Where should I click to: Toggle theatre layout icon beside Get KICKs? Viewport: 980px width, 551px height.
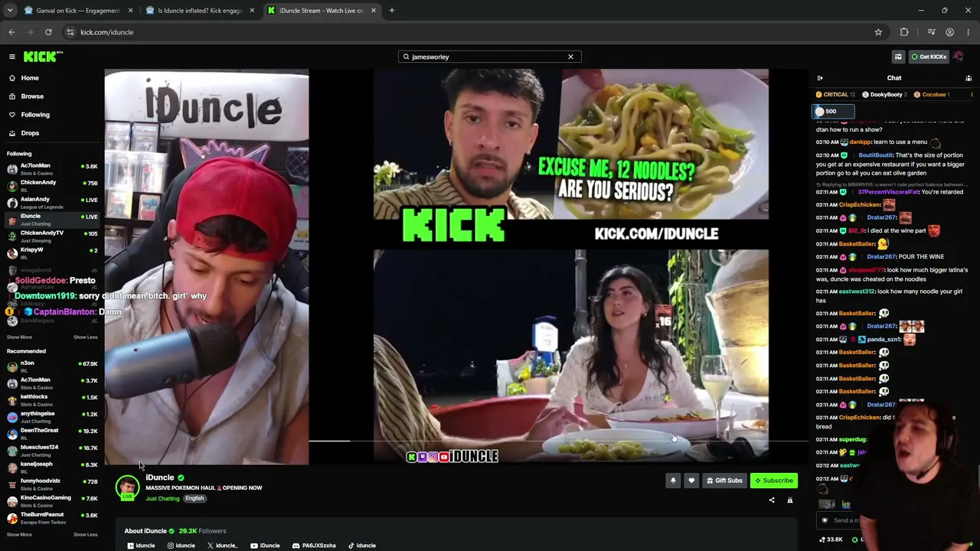898,57
